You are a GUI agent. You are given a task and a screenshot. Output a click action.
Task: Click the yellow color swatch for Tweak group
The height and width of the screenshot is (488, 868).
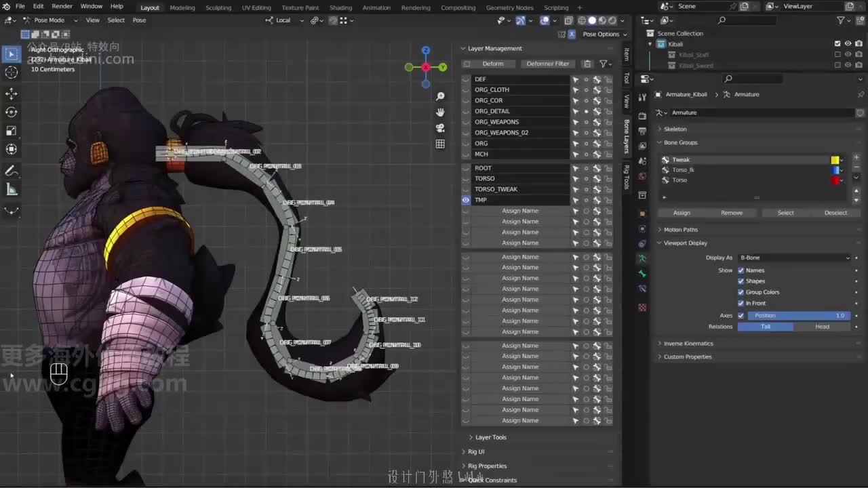[x=835, y=160]
